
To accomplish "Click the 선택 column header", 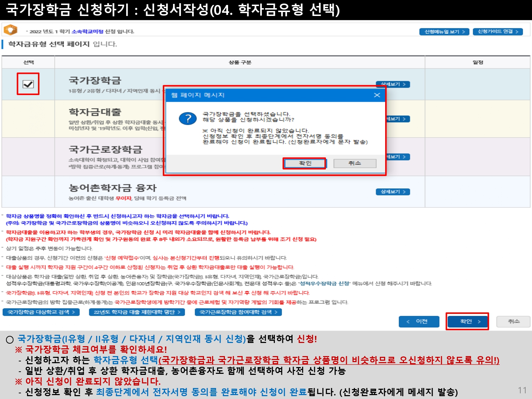I will click(28, 62).
